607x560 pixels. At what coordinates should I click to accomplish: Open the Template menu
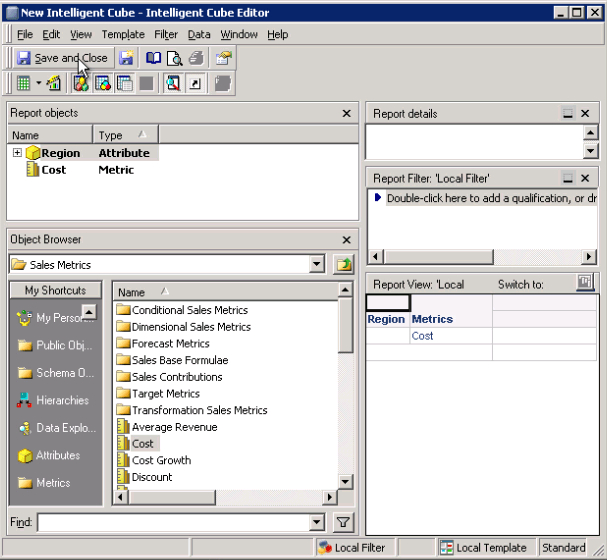coord(123,34)
